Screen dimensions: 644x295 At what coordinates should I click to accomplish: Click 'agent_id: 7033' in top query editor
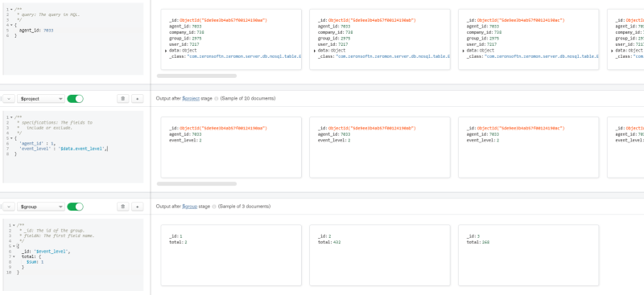36,31
